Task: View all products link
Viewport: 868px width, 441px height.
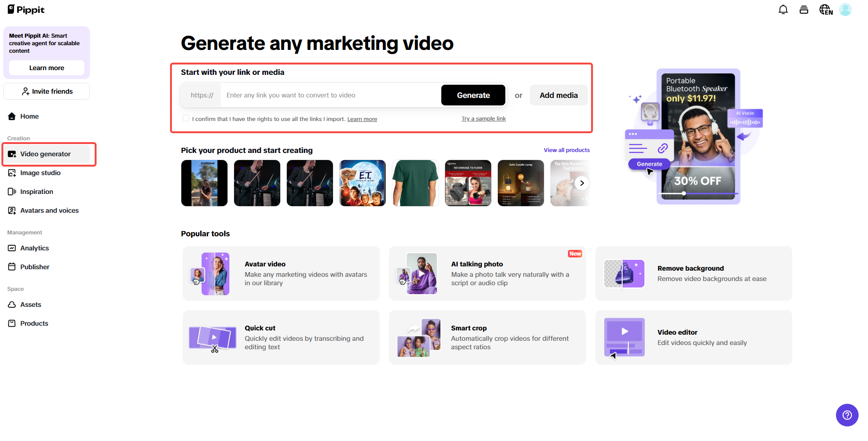Action: click(567, 150)
